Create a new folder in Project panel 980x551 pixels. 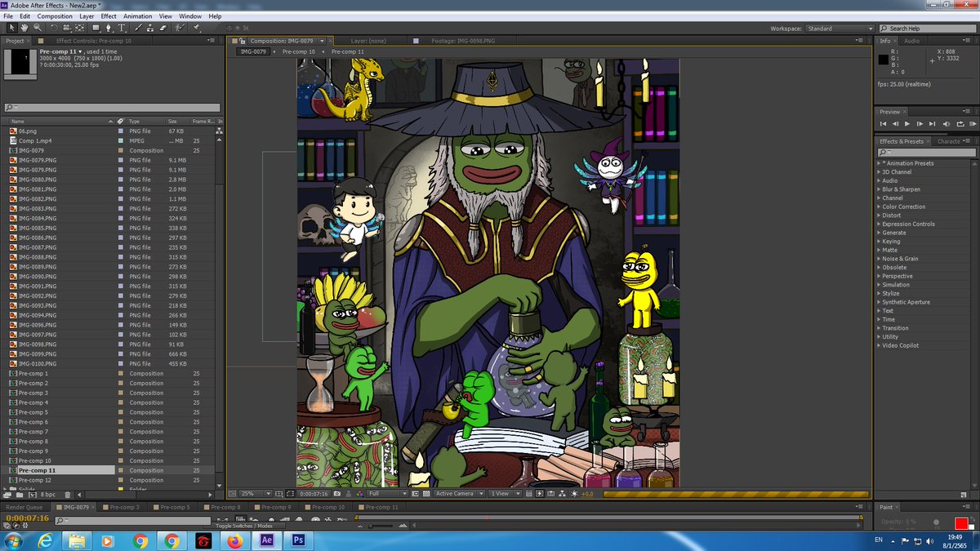(20, 495)
